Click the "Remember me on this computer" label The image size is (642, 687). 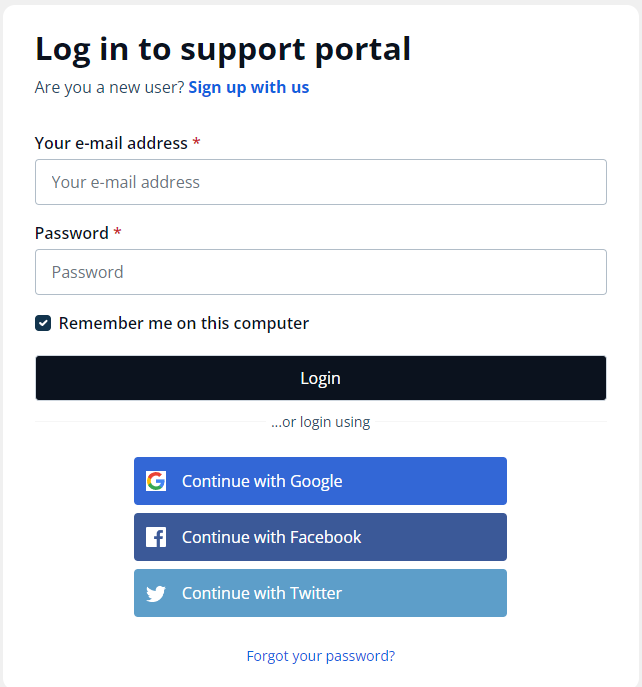[184, 323]
